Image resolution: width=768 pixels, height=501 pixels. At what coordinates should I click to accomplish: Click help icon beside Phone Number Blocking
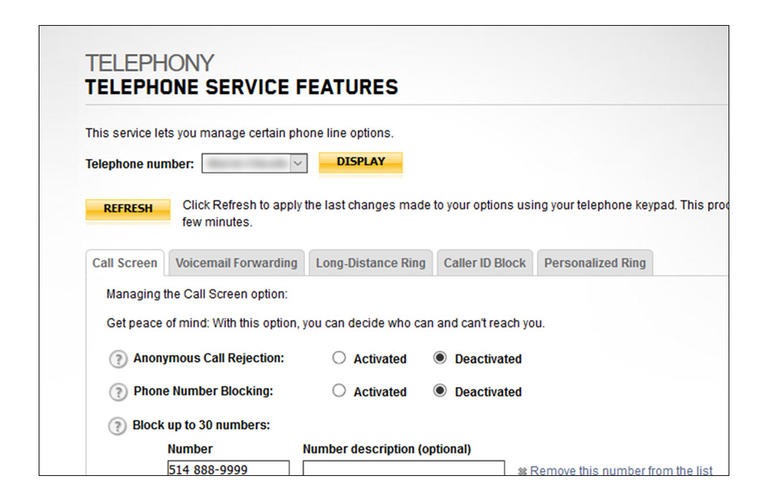(x=118, y=392)
